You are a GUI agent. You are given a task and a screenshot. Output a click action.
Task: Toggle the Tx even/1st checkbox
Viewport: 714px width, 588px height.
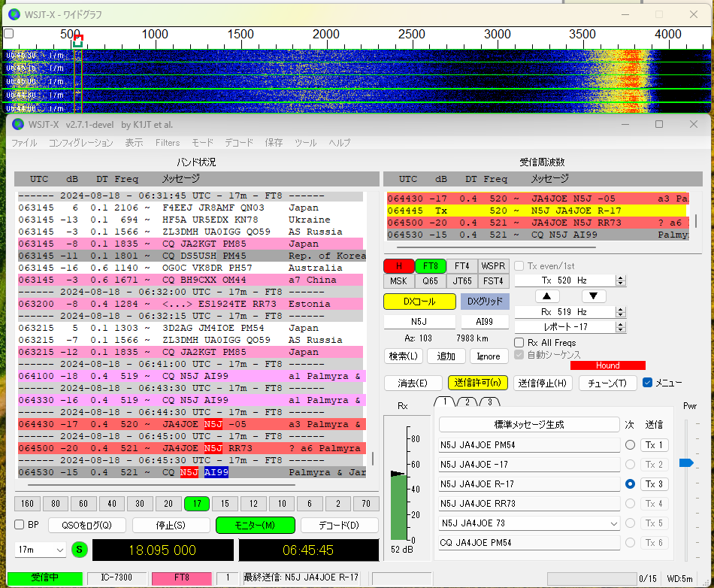[x=520, y=265]
